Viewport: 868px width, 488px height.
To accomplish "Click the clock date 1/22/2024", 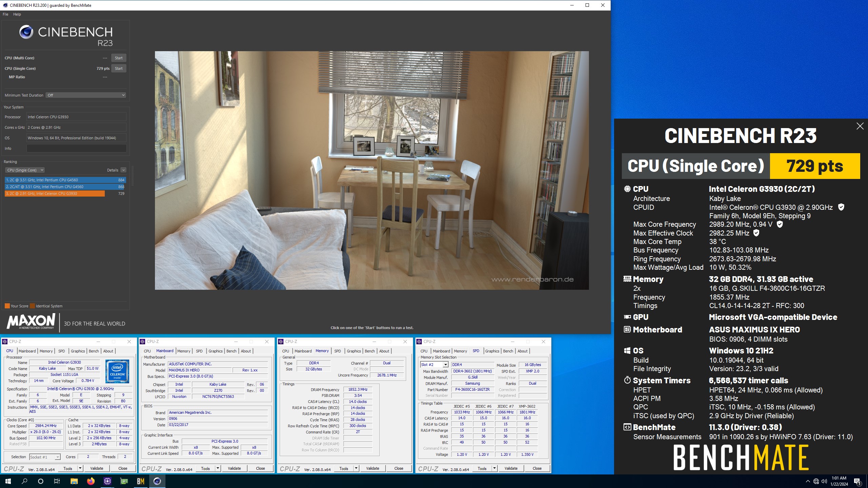I will (839, 484).
